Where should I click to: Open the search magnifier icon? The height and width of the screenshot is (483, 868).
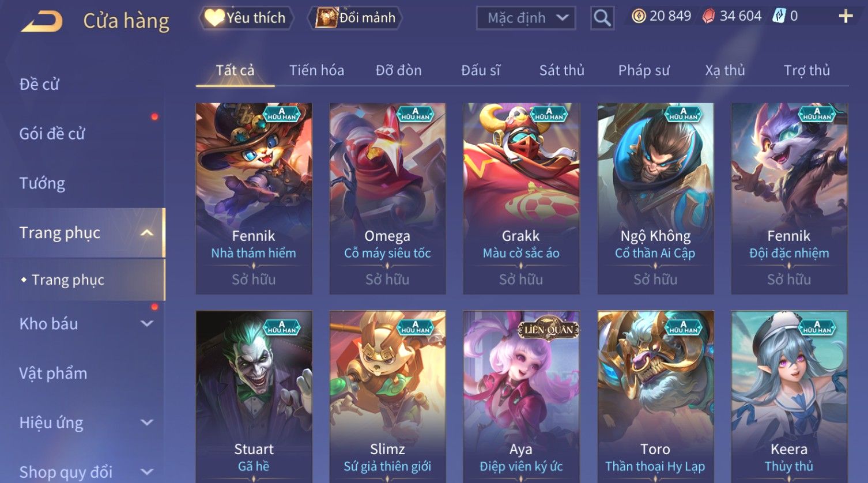pyautogui.click(x=602, y=18)
